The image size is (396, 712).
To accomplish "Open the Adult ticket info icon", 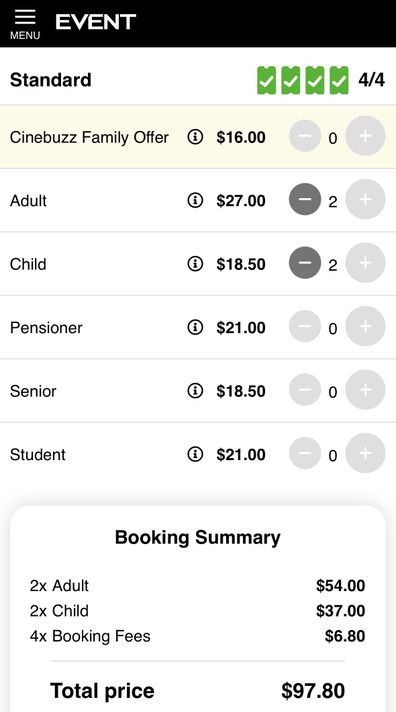I will click(195, 200).
